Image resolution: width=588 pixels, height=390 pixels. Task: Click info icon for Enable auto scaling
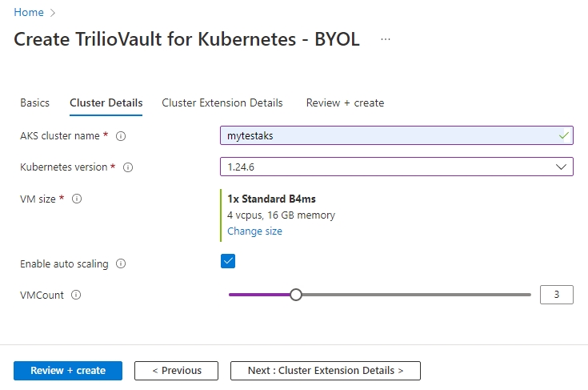point(121,263)
